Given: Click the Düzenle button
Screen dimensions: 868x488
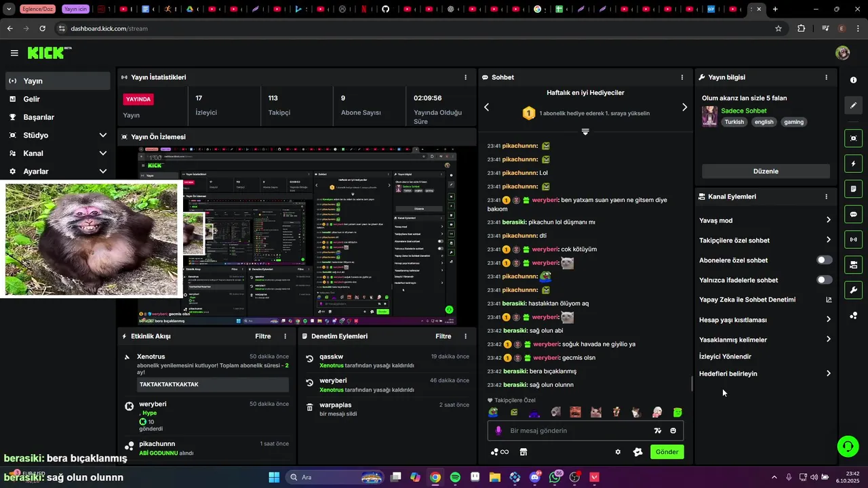Looking at the screenshot, I should (x=766, y=171).
